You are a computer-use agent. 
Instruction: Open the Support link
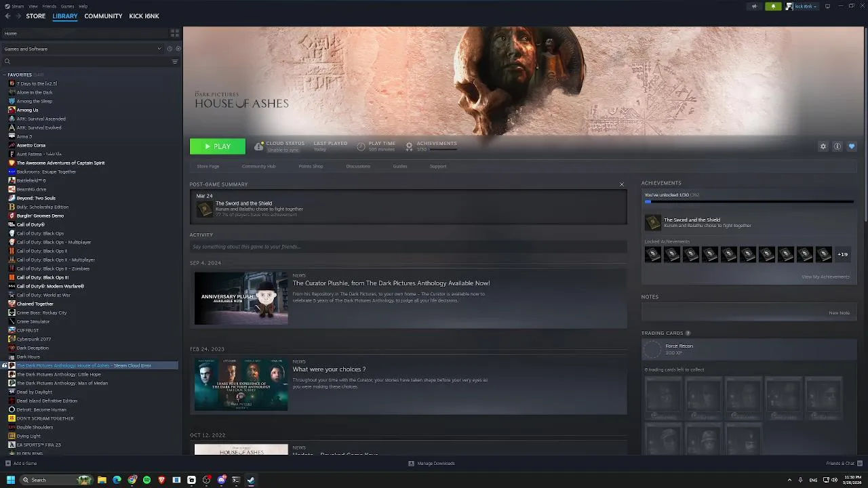click(438, 166)
